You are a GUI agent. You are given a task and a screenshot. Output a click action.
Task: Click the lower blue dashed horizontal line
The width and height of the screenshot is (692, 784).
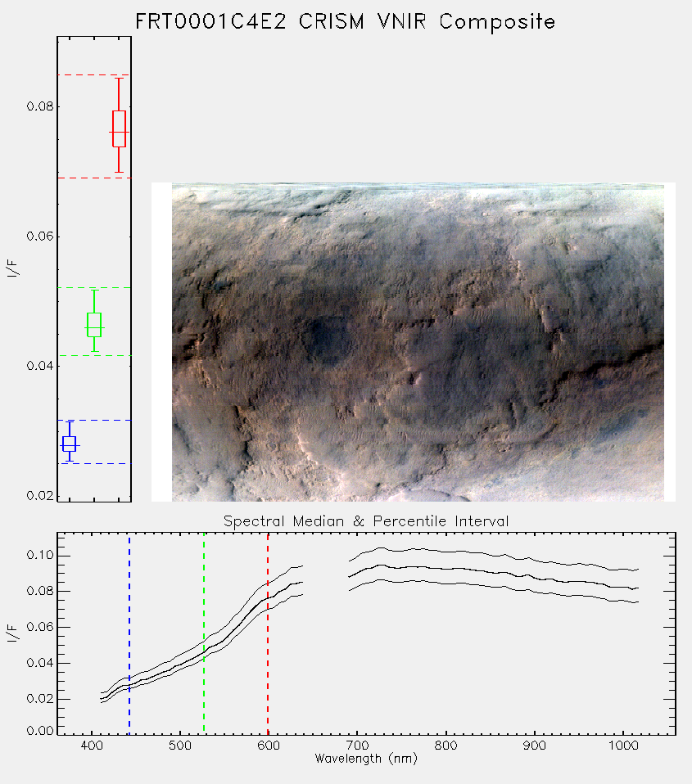94,464
